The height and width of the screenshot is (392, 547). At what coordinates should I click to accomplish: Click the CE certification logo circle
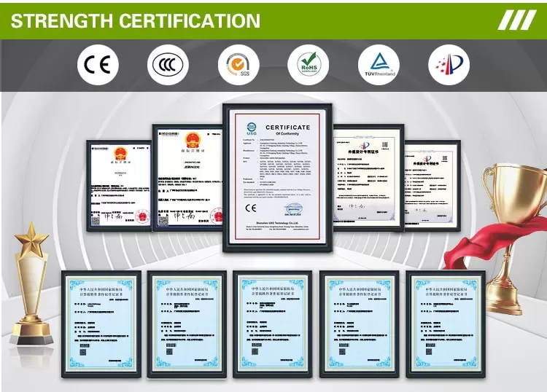click(x=98, y=65)
